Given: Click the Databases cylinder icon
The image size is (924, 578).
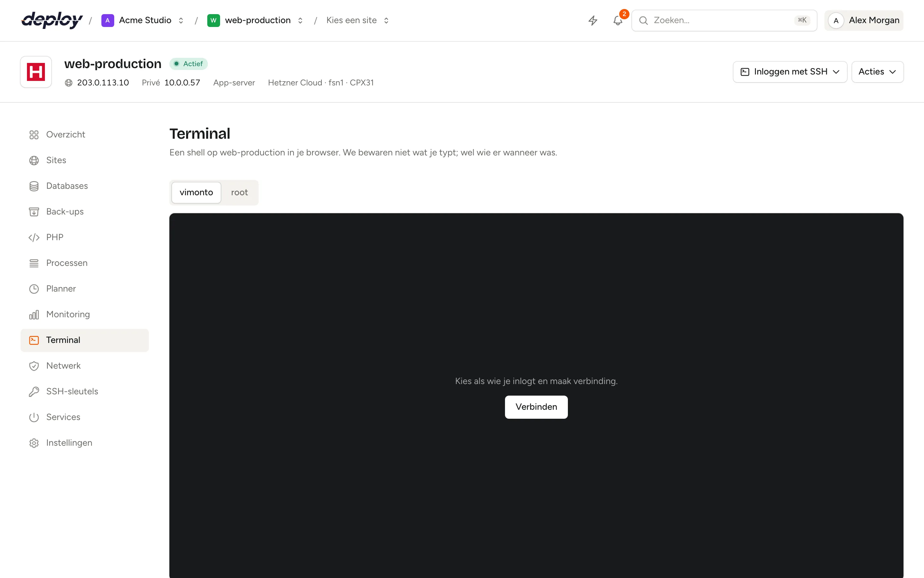Looking at the screenshot, I should coord(34,186).
